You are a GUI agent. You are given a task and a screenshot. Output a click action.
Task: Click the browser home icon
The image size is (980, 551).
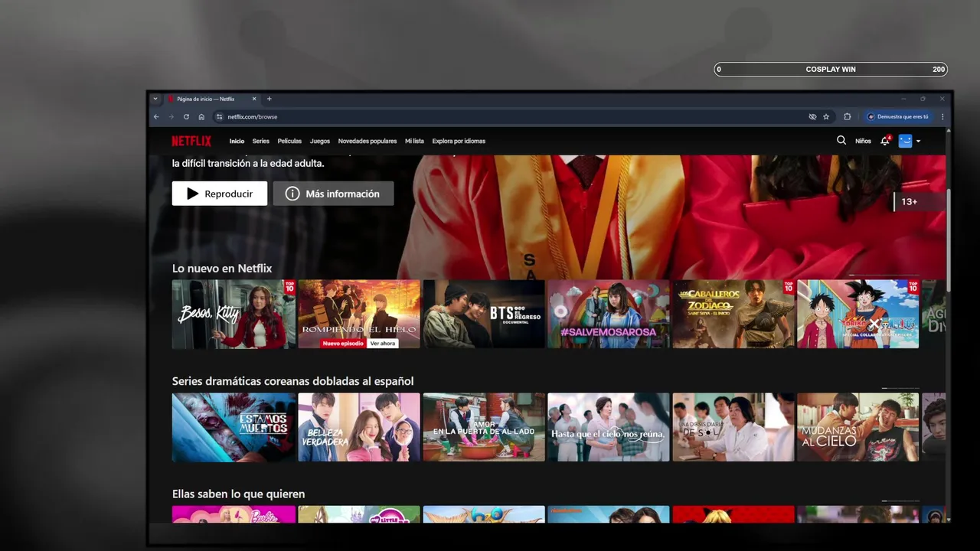201,117
